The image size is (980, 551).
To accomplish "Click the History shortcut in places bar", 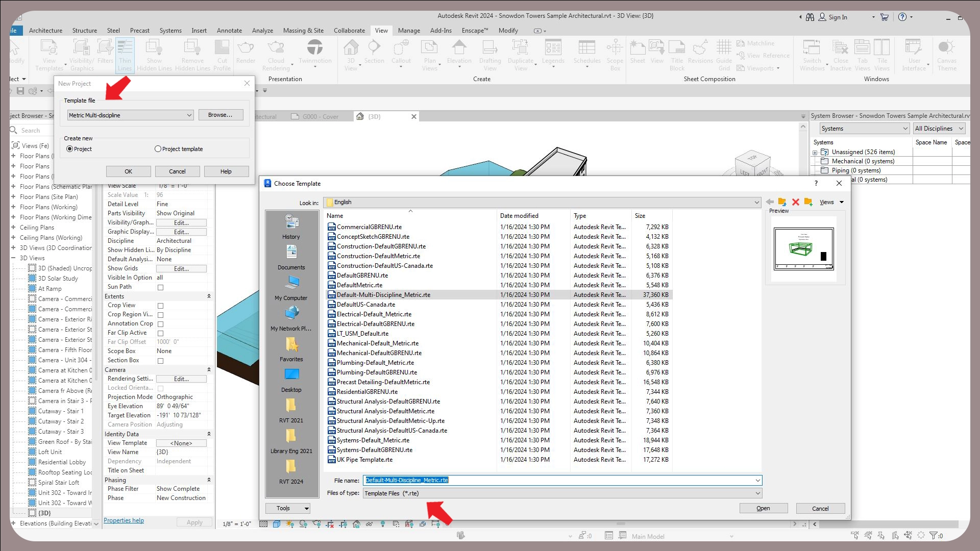I will 291,226.
